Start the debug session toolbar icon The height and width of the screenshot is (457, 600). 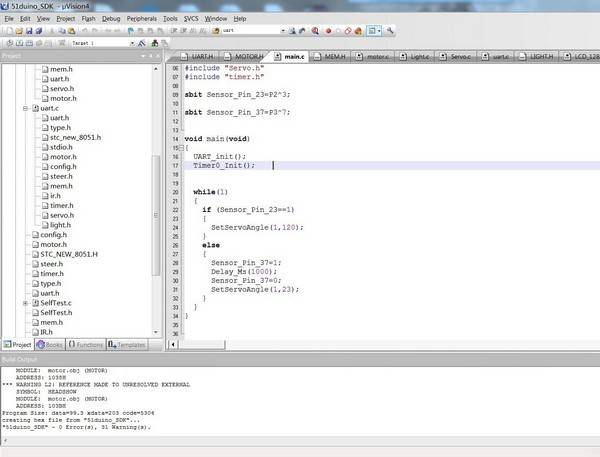315,31
